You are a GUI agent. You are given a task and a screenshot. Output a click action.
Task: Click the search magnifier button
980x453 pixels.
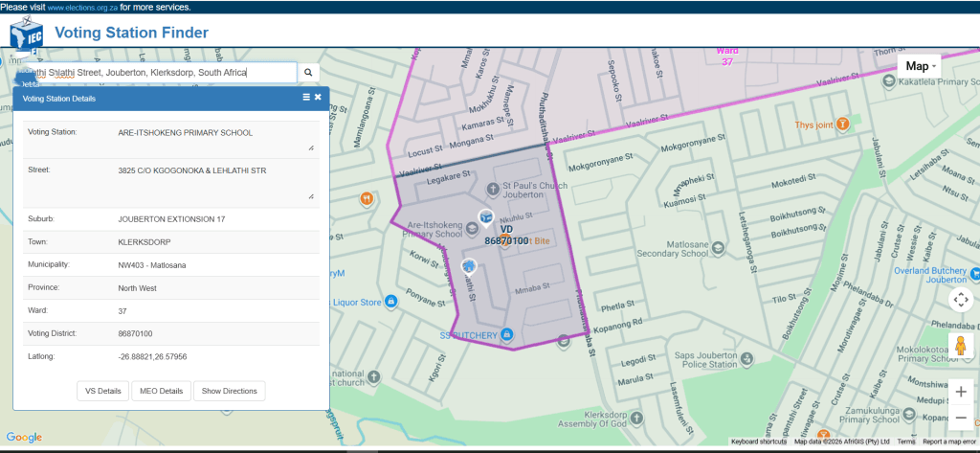(x=308, y=72)
